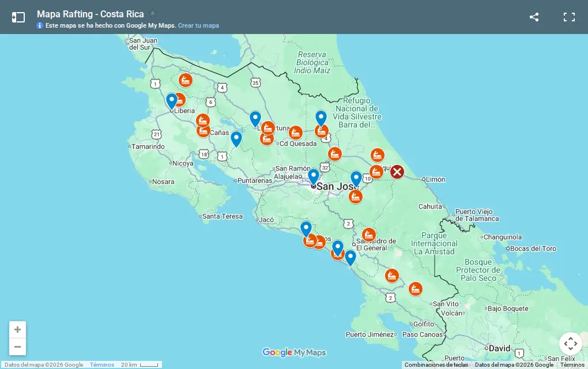Open Combinaciones de teclas shortcuts
This screenshot has height=369, width=588.
436,364
